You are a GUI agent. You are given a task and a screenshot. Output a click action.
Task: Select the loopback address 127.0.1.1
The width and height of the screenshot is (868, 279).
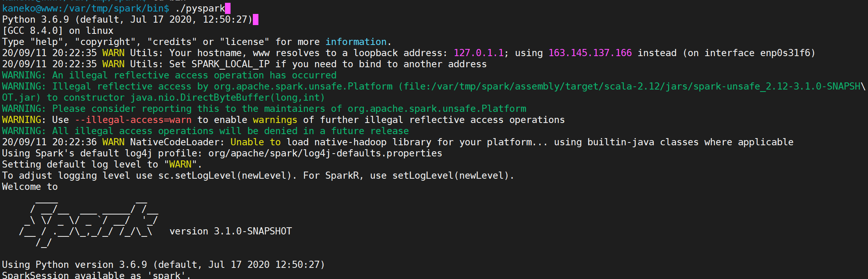point(479,53)
